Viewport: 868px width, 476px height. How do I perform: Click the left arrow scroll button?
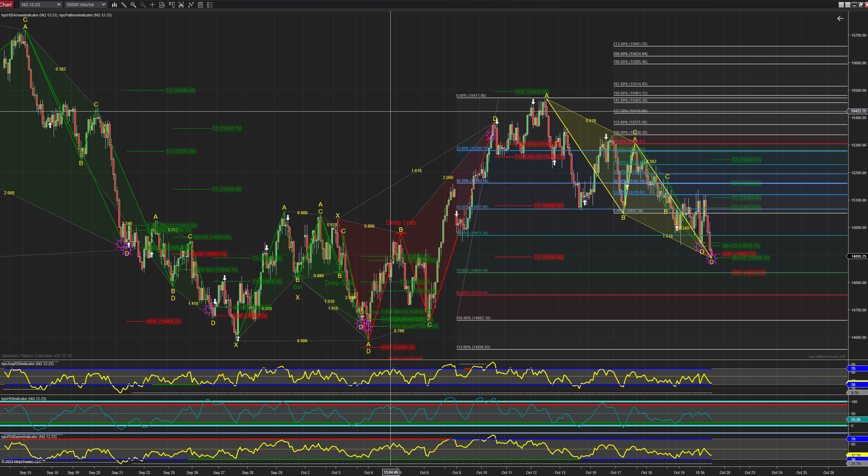click(840, 18)
